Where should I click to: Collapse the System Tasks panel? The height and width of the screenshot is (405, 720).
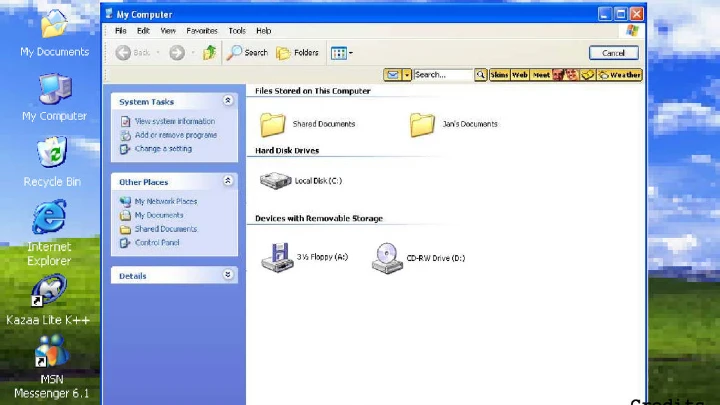point(228,101)
